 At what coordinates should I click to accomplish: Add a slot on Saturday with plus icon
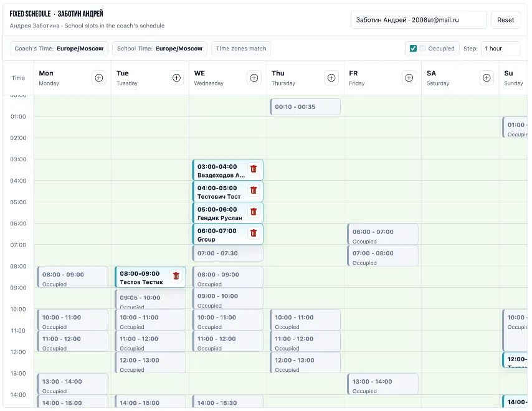[x=487, y=78]
